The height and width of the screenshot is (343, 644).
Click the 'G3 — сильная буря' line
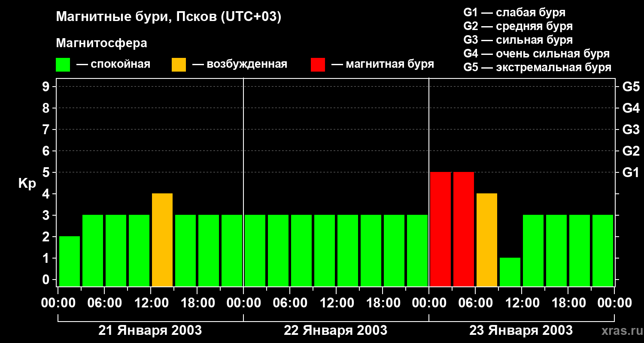[x=518, y=40]
